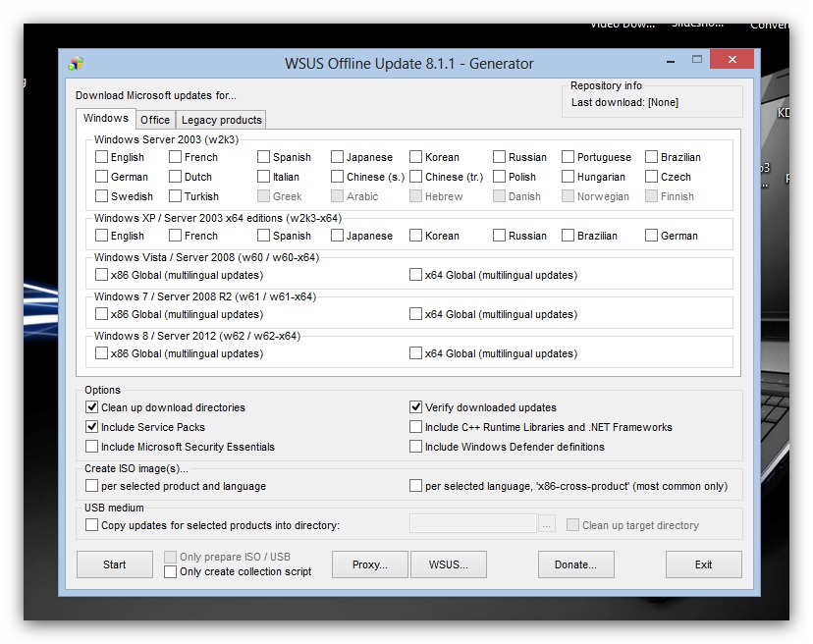
Task: Enable x64 Global for Windows 8
Action: (416, 353)
